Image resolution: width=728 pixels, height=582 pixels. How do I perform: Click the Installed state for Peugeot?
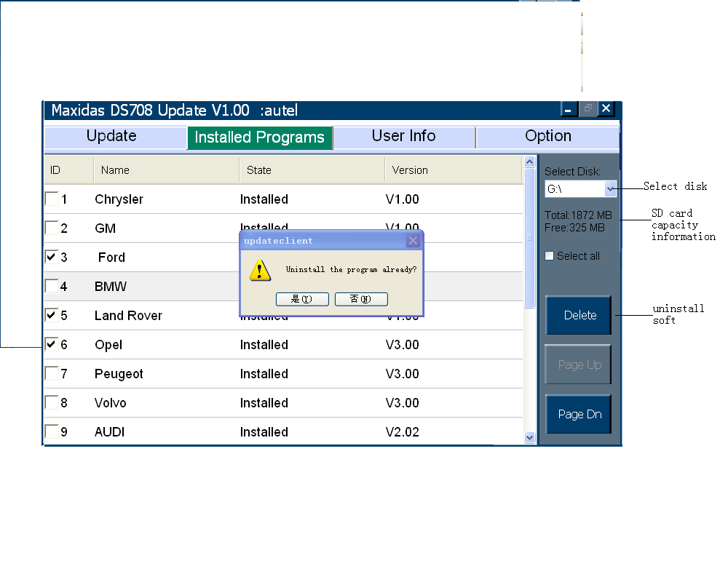pos(264,374)
